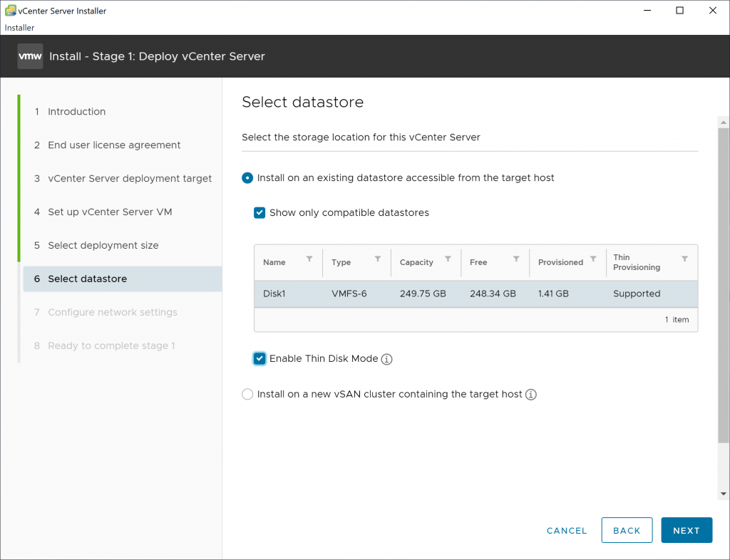Image resolution: width=730 pixels, height=560 pixels.
Task: Click the '1 item' table footer count
Action: pyautogui.click(x=677, y=319)
